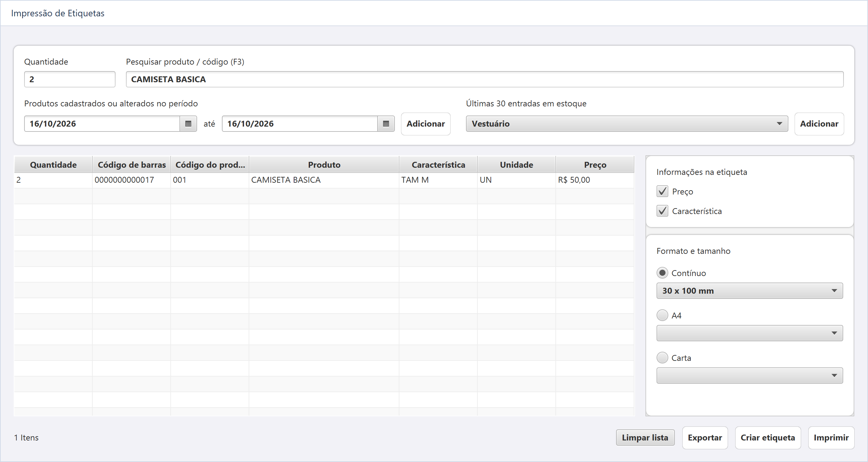Click the Criar etiqueta button
868x462 pixels.
767,438
